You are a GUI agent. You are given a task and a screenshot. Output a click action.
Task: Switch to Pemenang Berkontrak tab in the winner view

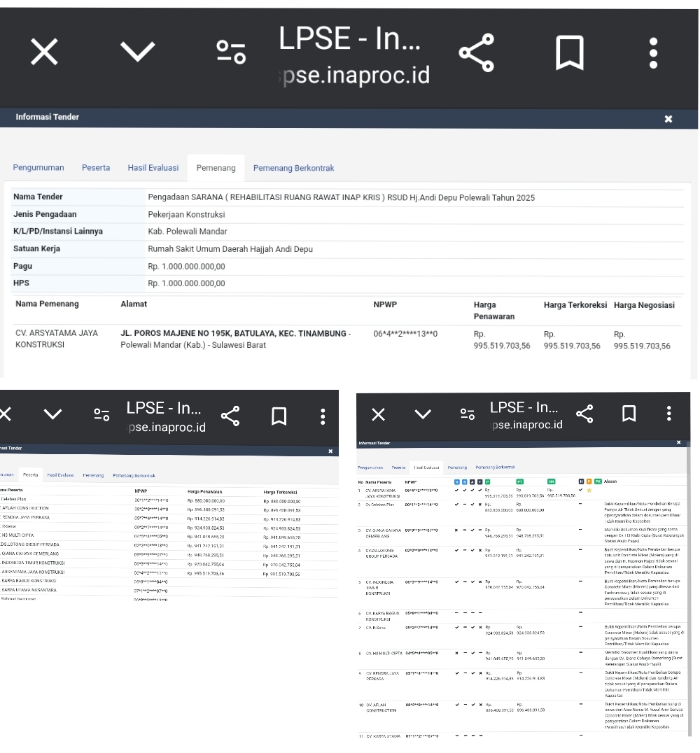click(293, 168)
